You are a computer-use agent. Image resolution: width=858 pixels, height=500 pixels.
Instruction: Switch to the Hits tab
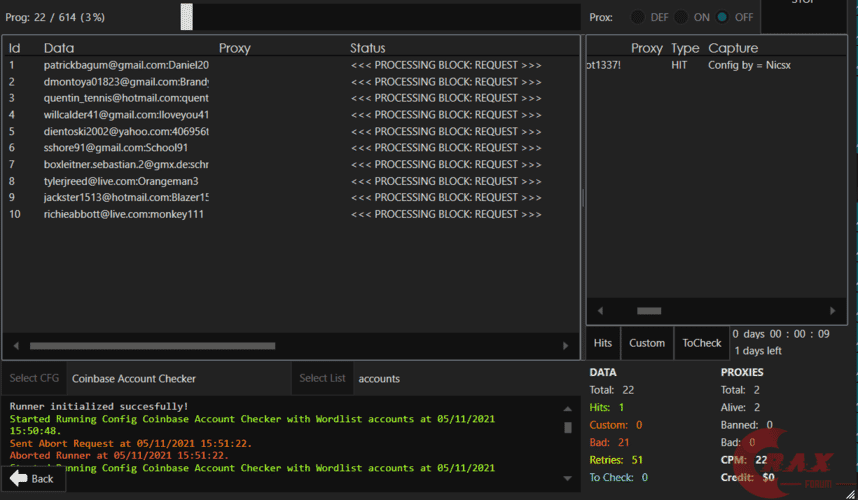point(603,343)
